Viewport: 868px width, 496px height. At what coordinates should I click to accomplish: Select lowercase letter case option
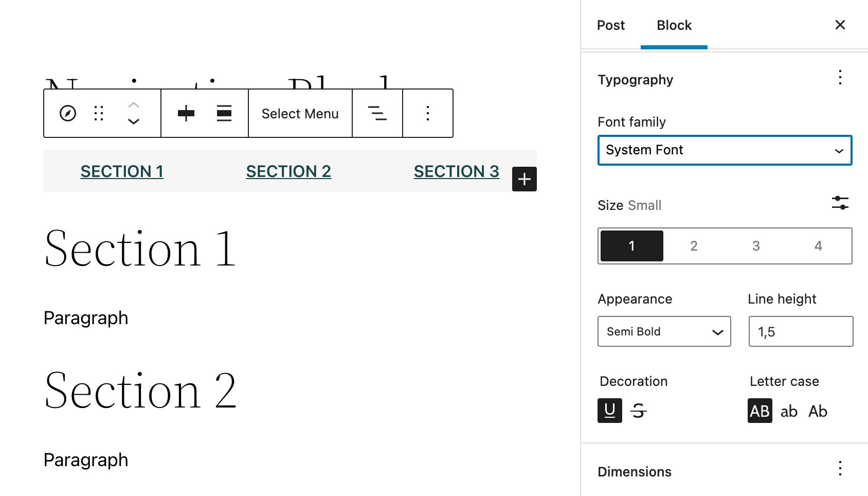(x=789, y=411)
